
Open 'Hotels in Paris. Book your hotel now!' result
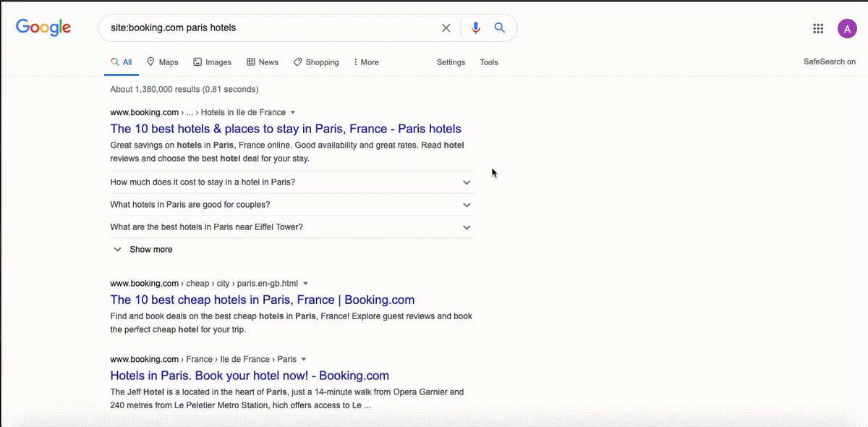point(250,376)
